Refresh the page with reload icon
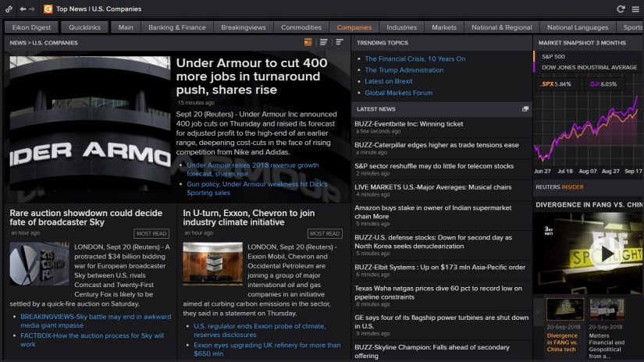The image size is (644, 362). click(x=621, y=9)
